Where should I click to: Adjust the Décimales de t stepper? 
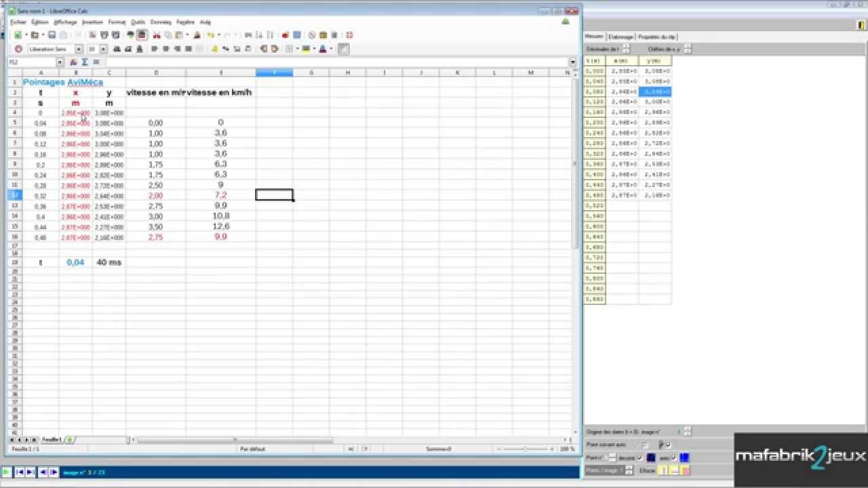(627, 49)
